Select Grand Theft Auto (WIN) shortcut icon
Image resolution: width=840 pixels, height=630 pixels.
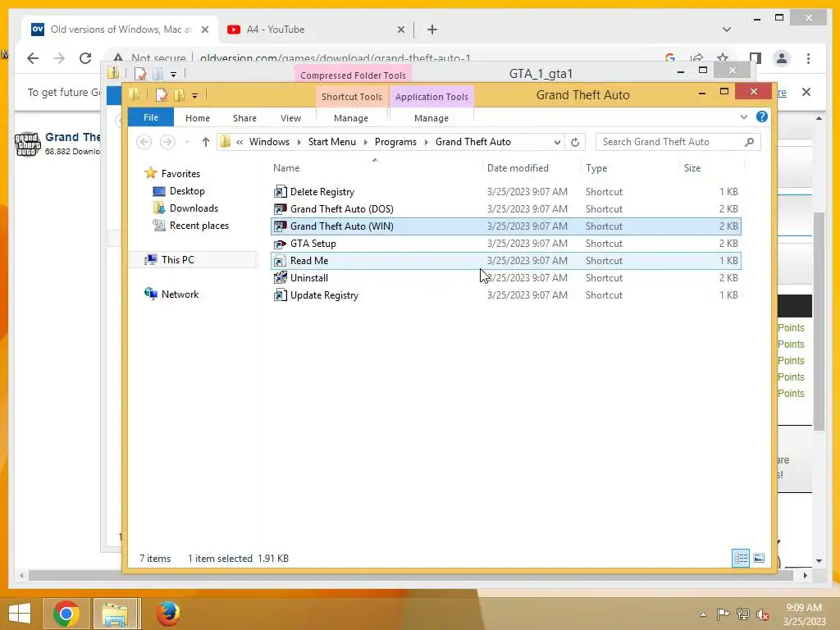(x=281, y=226)
